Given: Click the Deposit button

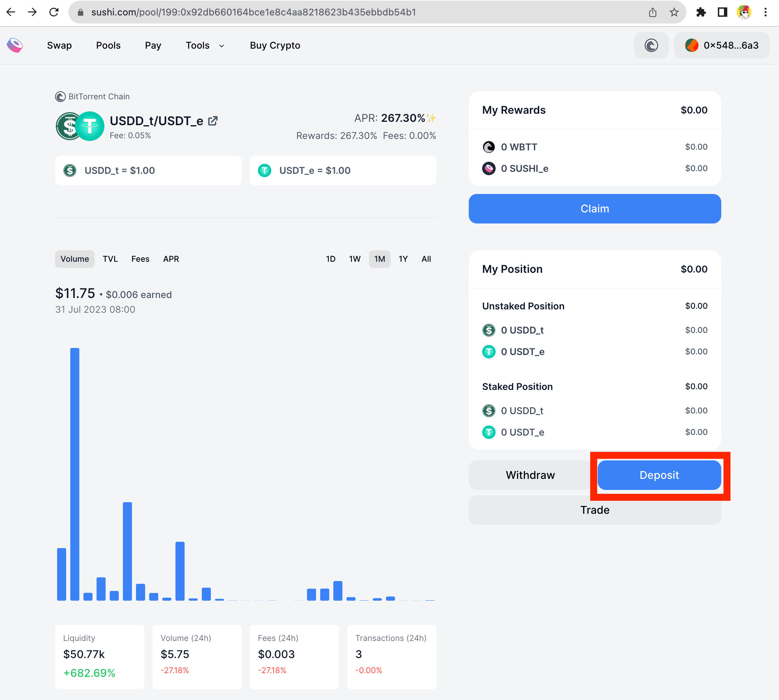Looking at the screenshot, I should coord(659,475).
